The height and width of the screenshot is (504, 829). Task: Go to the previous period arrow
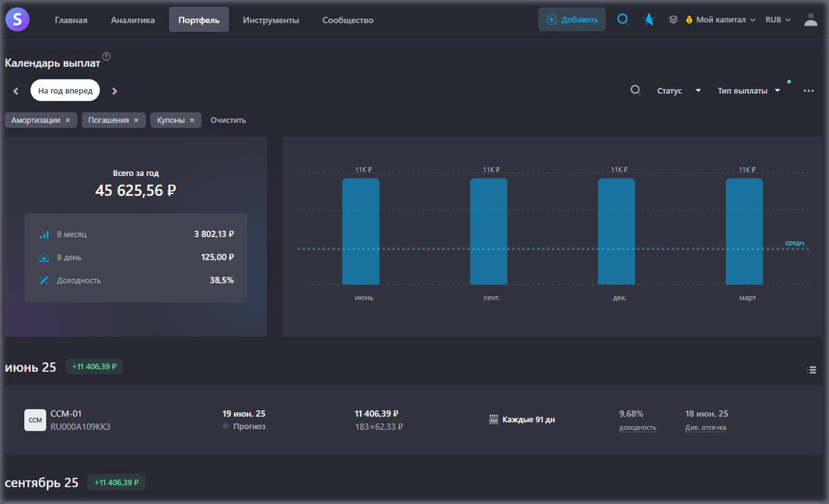[16, 91]
